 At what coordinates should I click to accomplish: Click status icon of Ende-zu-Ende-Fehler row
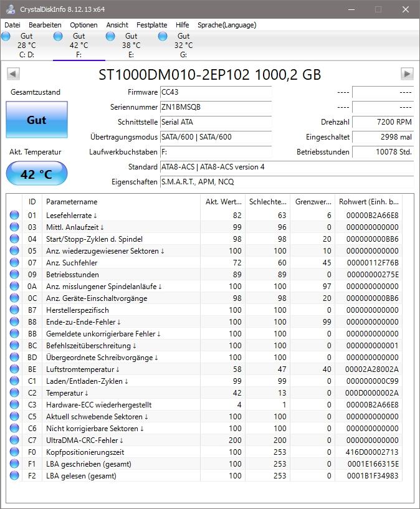coord(14,321)
